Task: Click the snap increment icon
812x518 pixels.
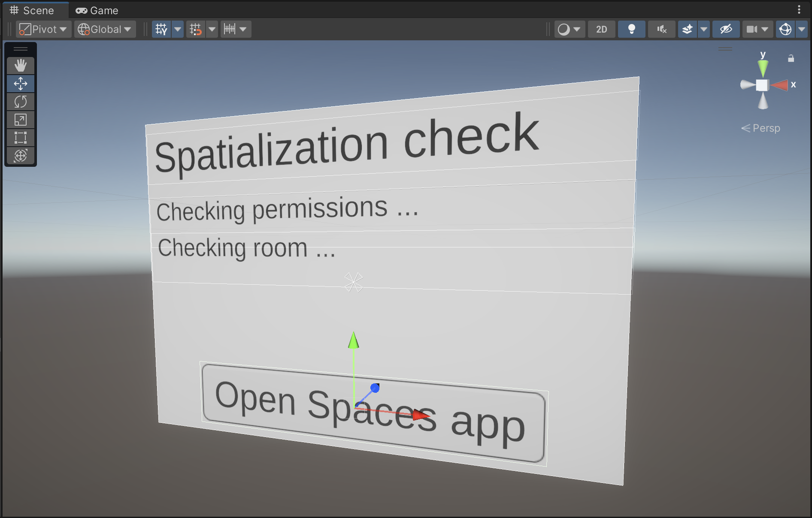Action: tap(230, 29)
